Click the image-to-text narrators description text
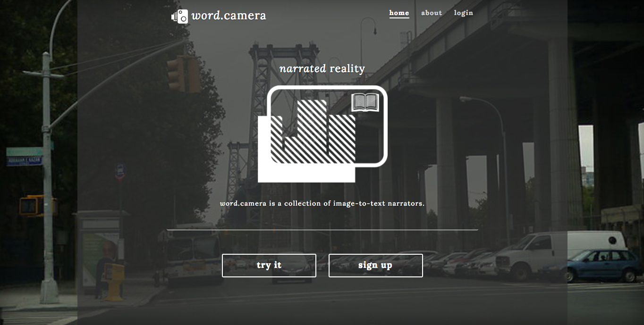Viewport: 644px width, 325px height. point(322,204)
